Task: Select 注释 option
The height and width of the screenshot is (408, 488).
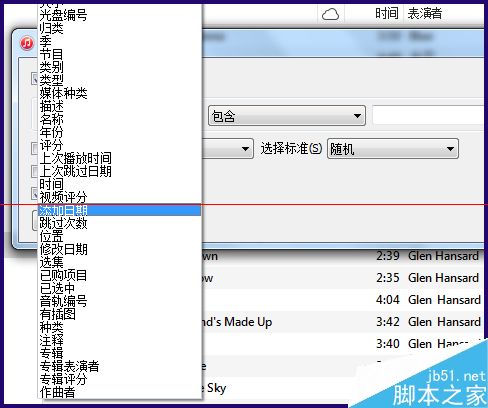Action: coord(120,340)
